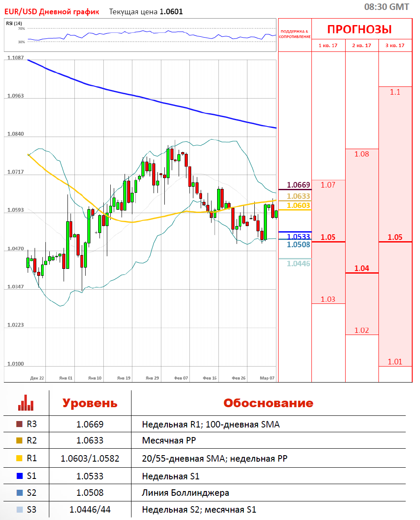Click the Линия Боллинджера table cell
420x520 pixels.
tap(186, 493)
